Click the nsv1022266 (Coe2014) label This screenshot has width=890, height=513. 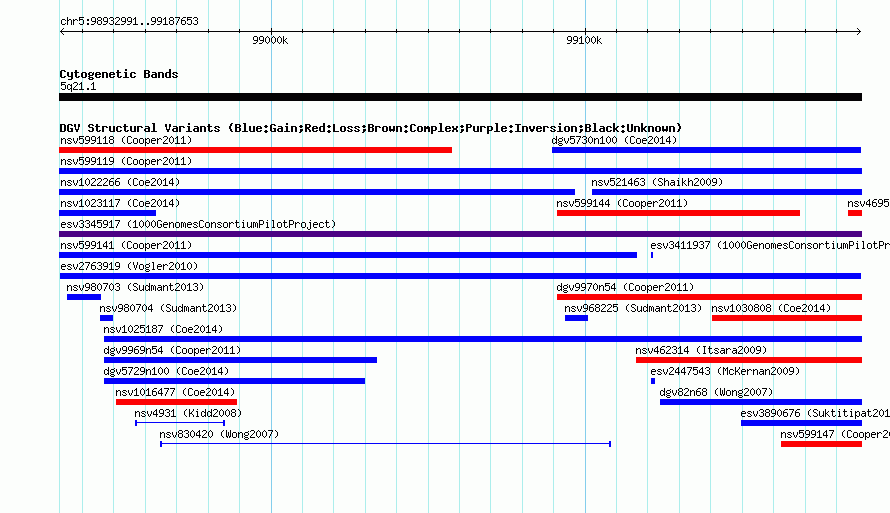[120, 182]
